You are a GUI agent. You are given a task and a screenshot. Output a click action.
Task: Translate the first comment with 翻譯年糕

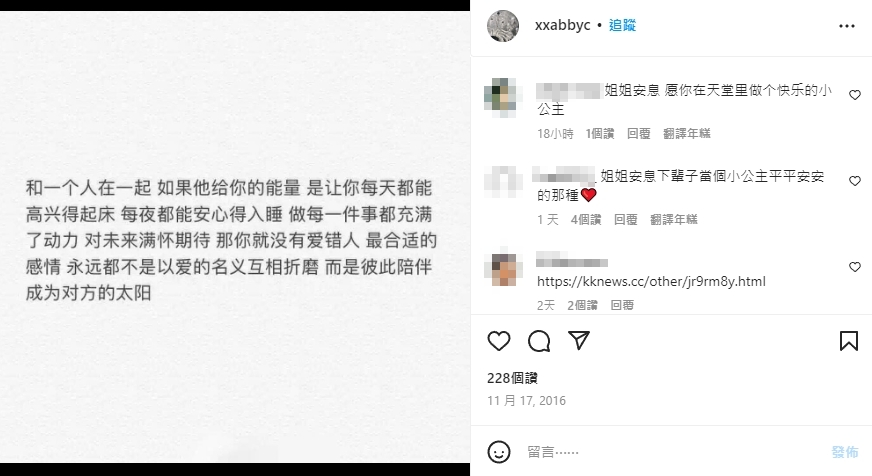pyautogui.click(x=687, y=133)
